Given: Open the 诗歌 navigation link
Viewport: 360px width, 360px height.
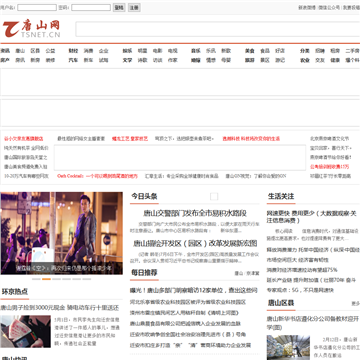Looking at the screenshot, I should [142, 60].
